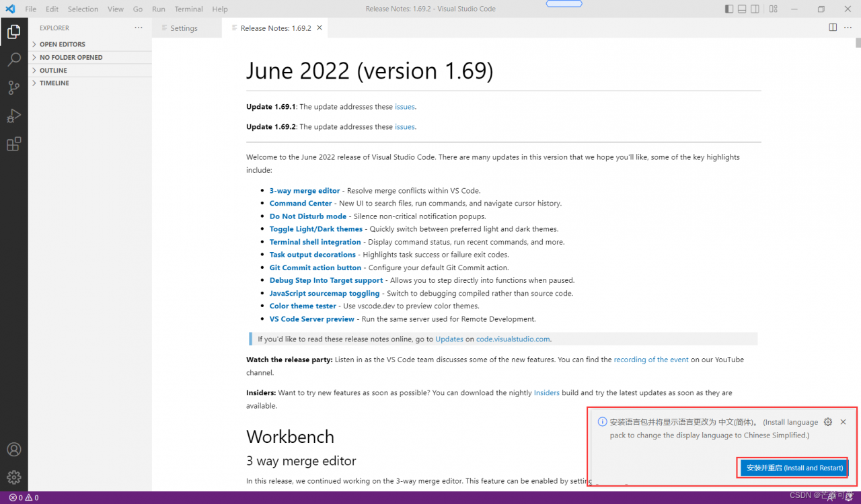Open the Run and Debug view icon
861x504 pixels.
13,116
